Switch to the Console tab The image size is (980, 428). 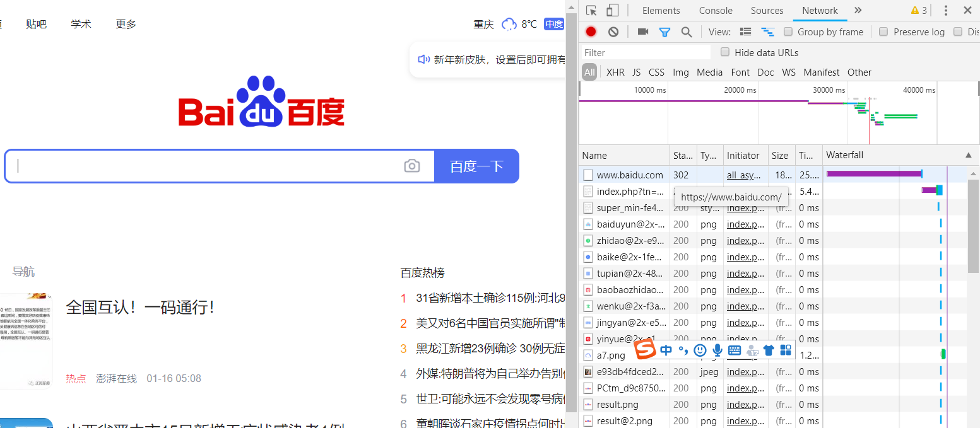tap(716, 10)
